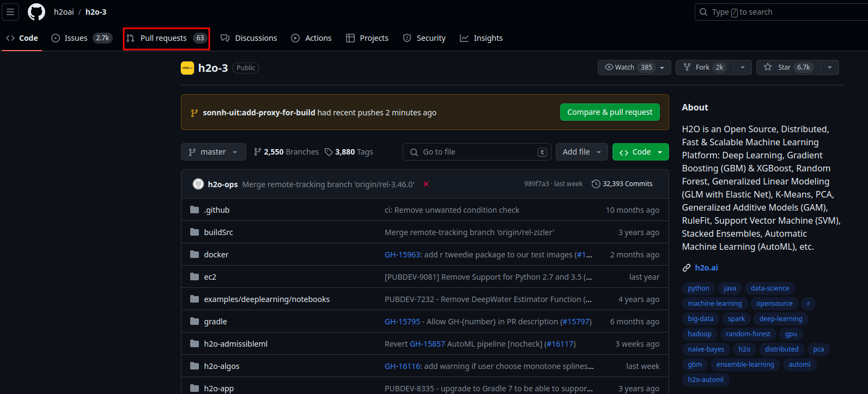
Task: Open the Projects tab
Action: click(x=367, y=38)
